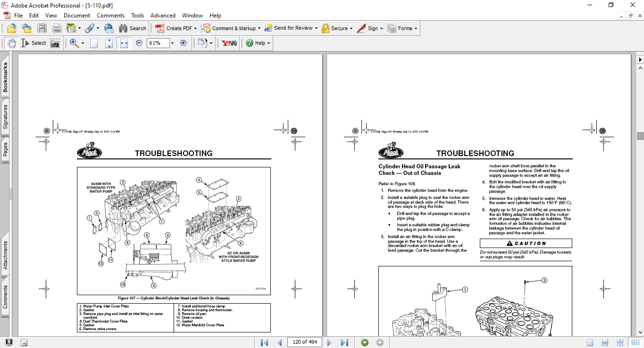Screen dimensions: 644x348
Task: Go to the previous page
Action: click(280, 342)
